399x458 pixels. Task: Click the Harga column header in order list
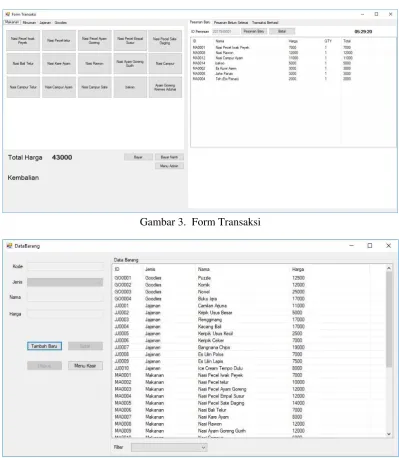[x=293, y=41]
